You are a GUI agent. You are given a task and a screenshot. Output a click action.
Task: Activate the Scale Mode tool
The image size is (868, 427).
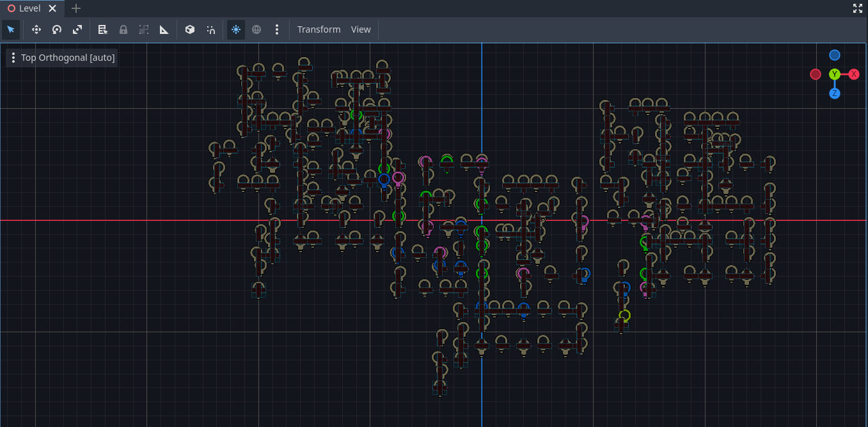tap(77, 29)
